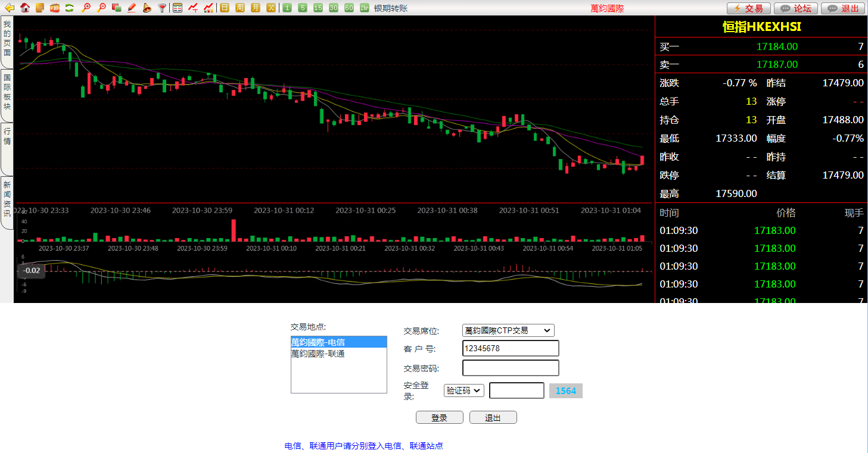Select 萬鈞國際-联通 in trading location list
This screenshot has height=453, width=868.
point(318,354)
